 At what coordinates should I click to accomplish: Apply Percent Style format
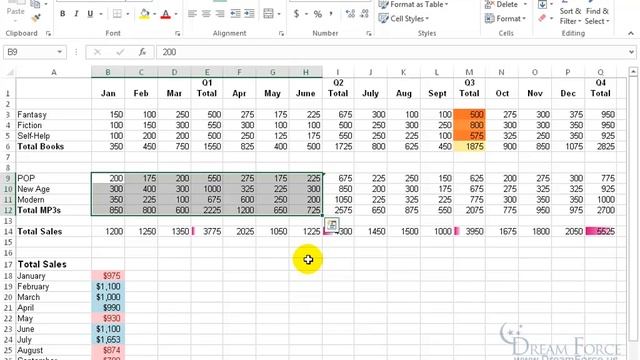(318, 14)
